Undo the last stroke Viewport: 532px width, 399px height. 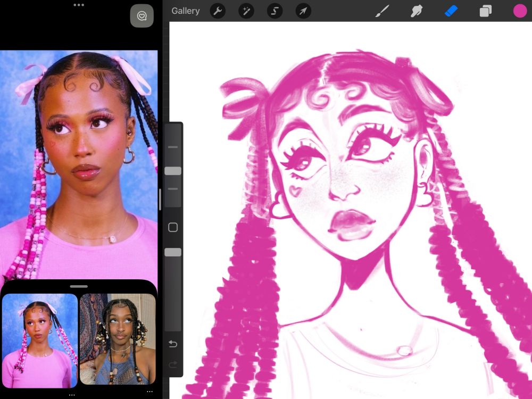[x=173, y=344]
